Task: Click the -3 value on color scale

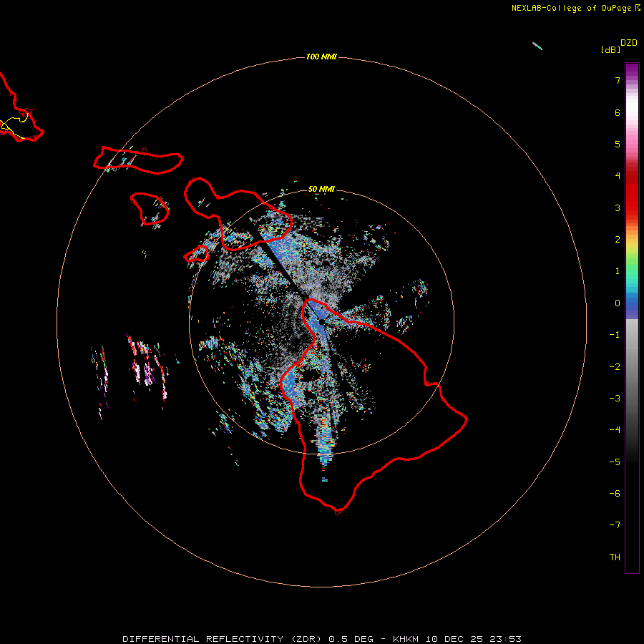Action: click(x=615, y=399)
